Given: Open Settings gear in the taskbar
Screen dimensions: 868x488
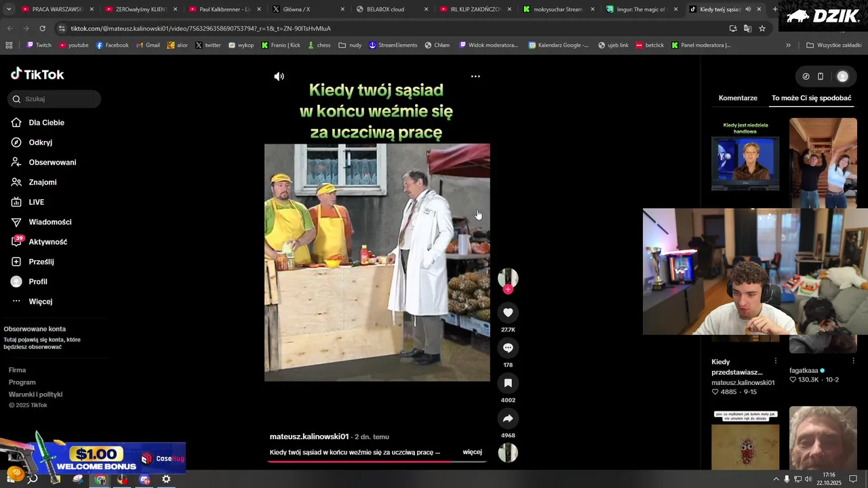Looking at the screenshot, I should 166,479.
